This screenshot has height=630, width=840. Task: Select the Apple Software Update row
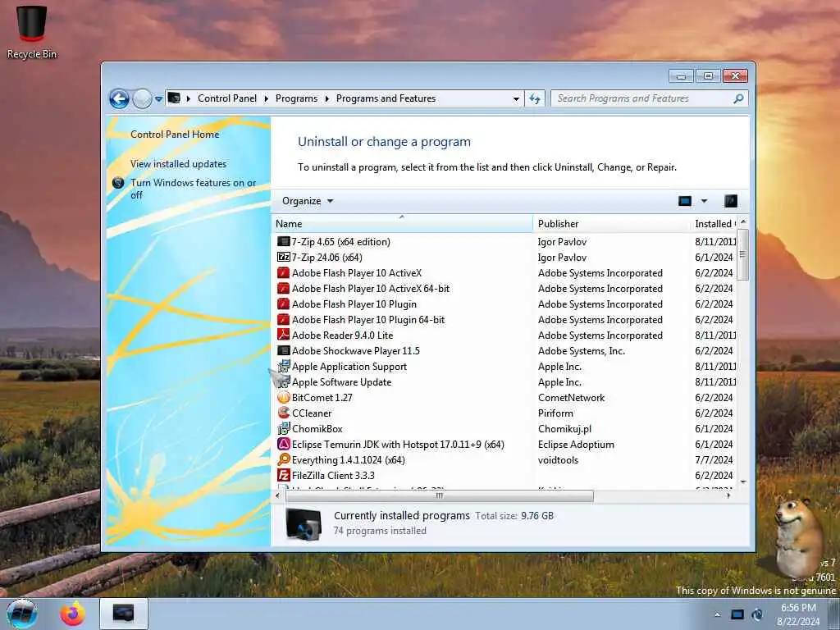click(x=504, y=382)
